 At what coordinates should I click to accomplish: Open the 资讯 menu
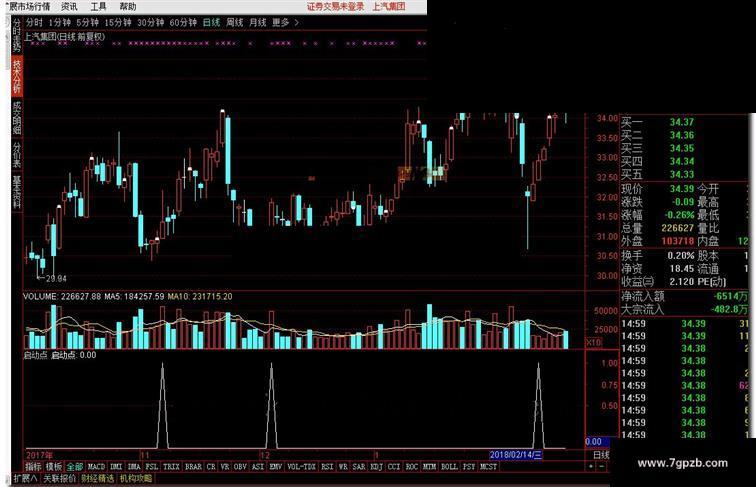(69, 6)
